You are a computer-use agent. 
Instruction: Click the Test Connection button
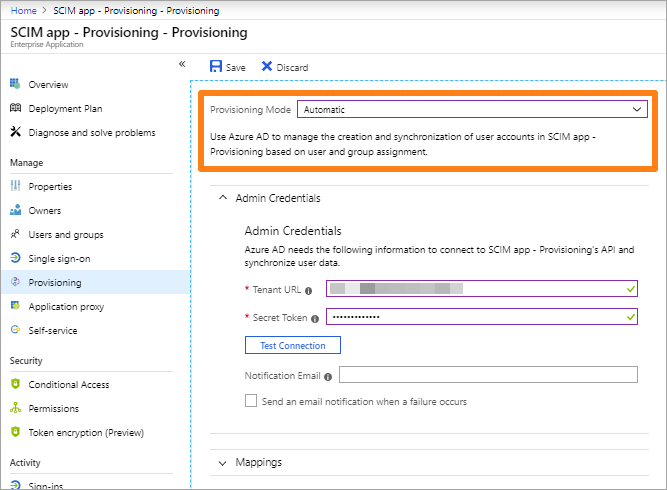point(293,345)
